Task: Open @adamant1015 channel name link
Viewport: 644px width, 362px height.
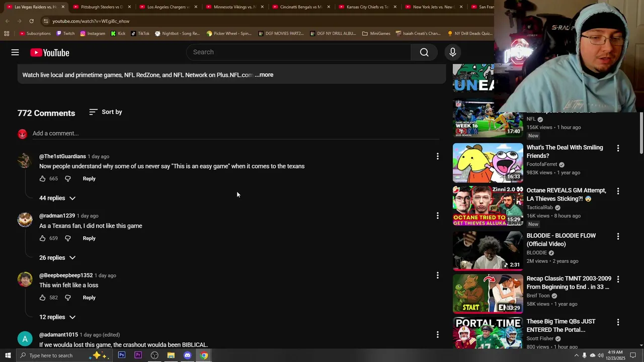Action: tap(58, 335)
